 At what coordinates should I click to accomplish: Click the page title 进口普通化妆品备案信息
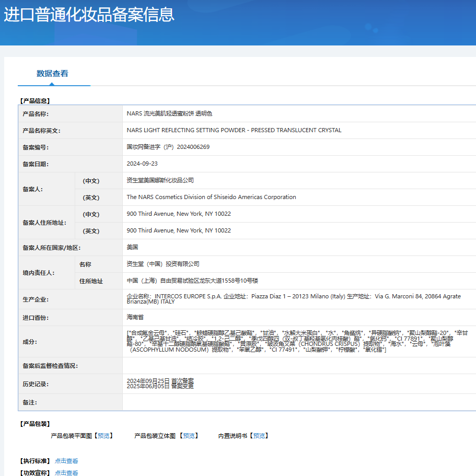(x=89, y=15)
